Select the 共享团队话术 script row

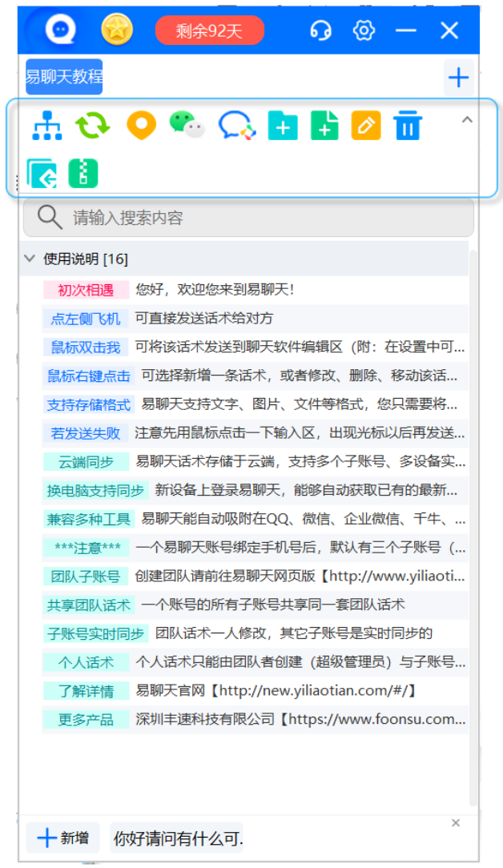[x=255, y=605]
